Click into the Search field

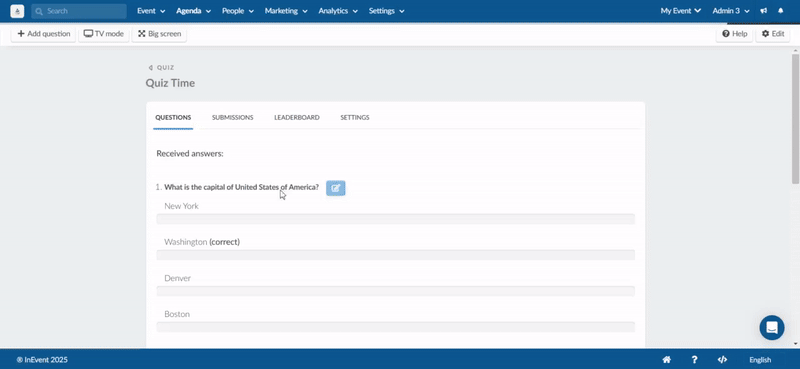click(79, 11)
